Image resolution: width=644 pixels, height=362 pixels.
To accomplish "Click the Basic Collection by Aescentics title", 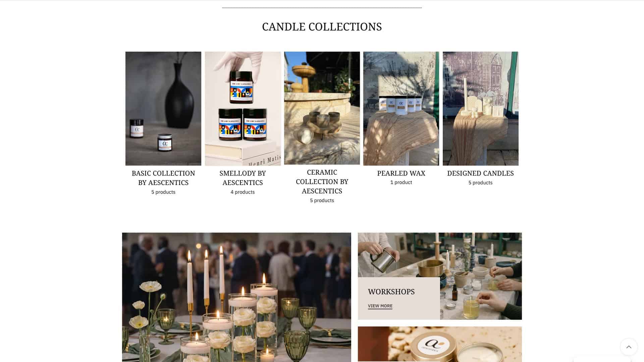I will (x=163, y=178).
